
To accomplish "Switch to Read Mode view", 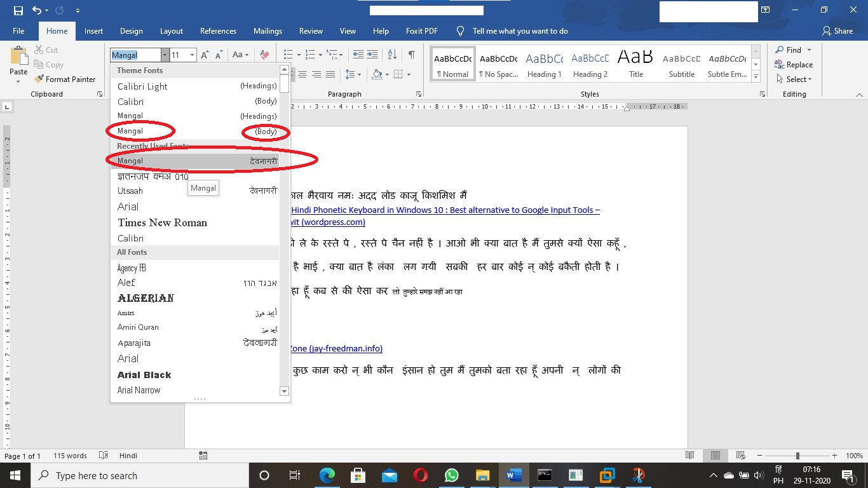I will point(690,456).
